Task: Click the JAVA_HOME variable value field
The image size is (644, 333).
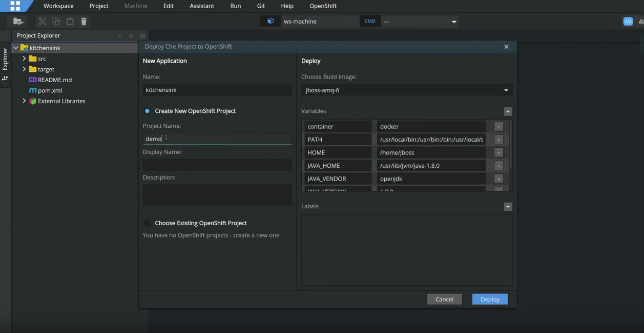Action: [431, 166]
